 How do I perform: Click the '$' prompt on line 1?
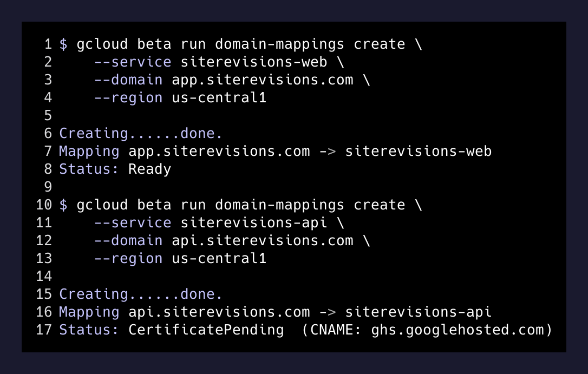[x=63, y=44]
